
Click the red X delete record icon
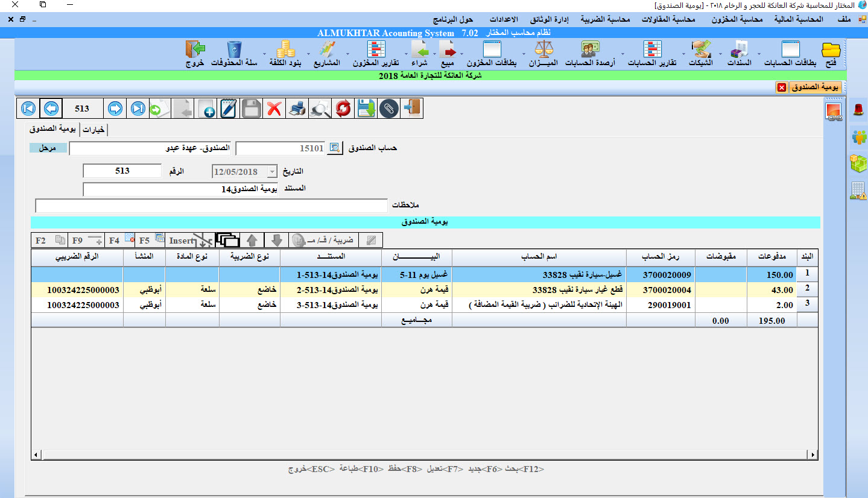[x=274, y=109]
